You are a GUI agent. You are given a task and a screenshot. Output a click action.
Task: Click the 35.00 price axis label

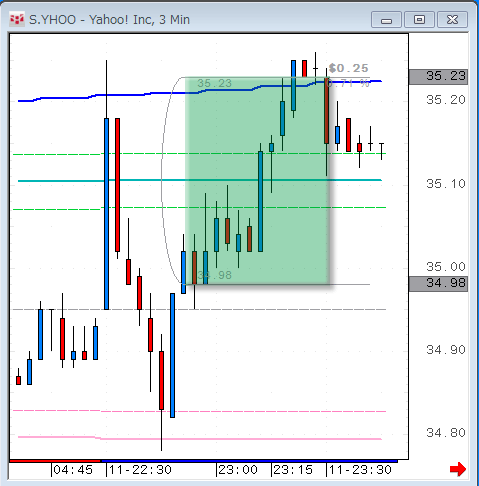[x=446, y=267]
